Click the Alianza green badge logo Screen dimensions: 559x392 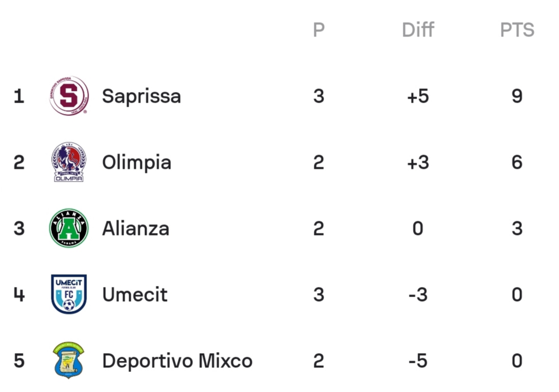click(69, 228)
